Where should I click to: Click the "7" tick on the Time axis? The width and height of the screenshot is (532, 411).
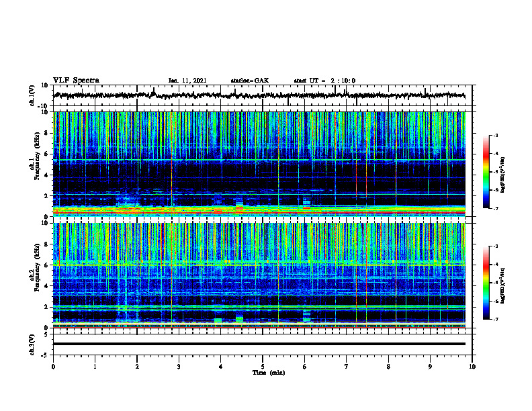click(x=347, y=367)
